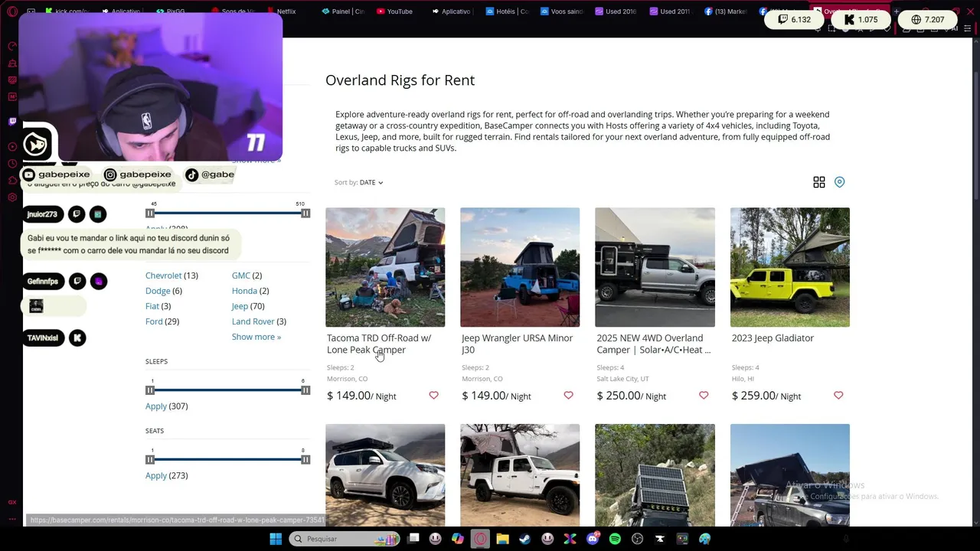
Task: Apply the Seats filter (273)
Action: tap(156, 476)
